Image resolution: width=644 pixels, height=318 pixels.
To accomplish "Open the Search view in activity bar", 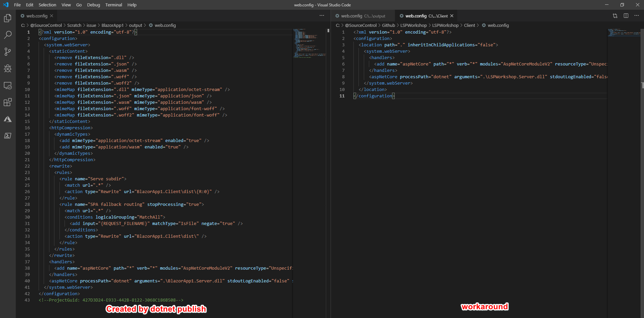I will (8, 35).
